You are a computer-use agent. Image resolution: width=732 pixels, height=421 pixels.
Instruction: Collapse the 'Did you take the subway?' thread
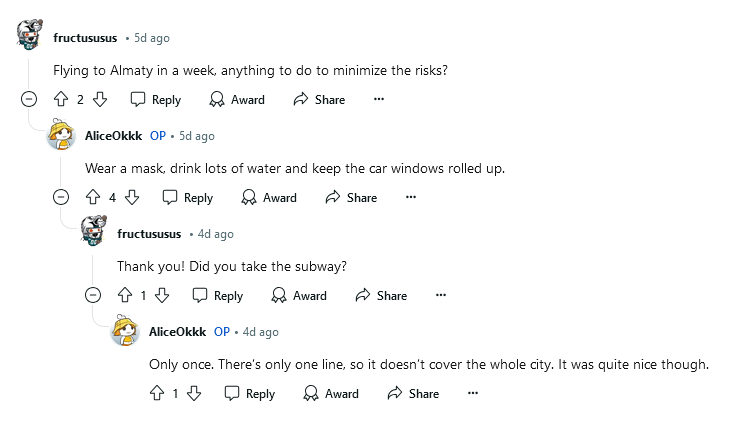point(94,295)
